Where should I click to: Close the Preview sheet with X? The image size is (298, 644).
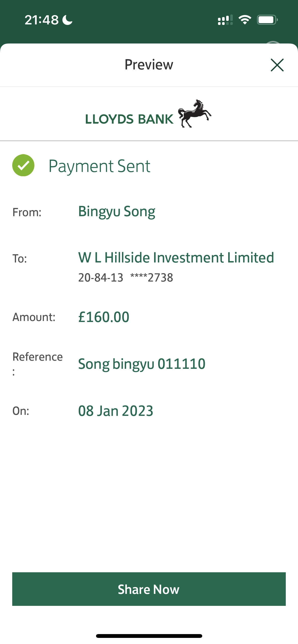[277, 65]
